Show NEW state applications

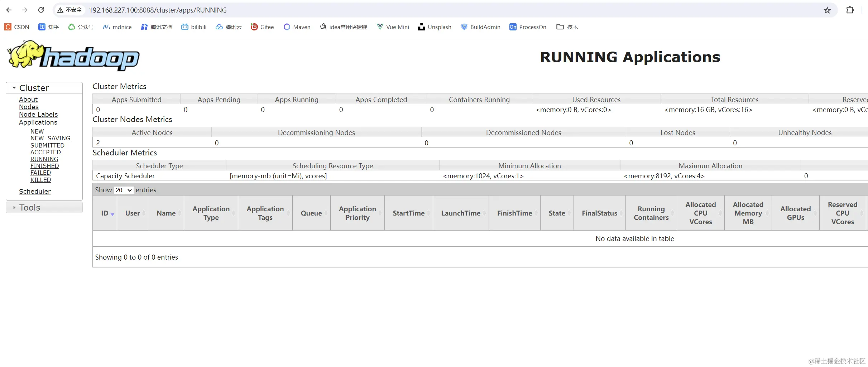click(x=37, y=131)
